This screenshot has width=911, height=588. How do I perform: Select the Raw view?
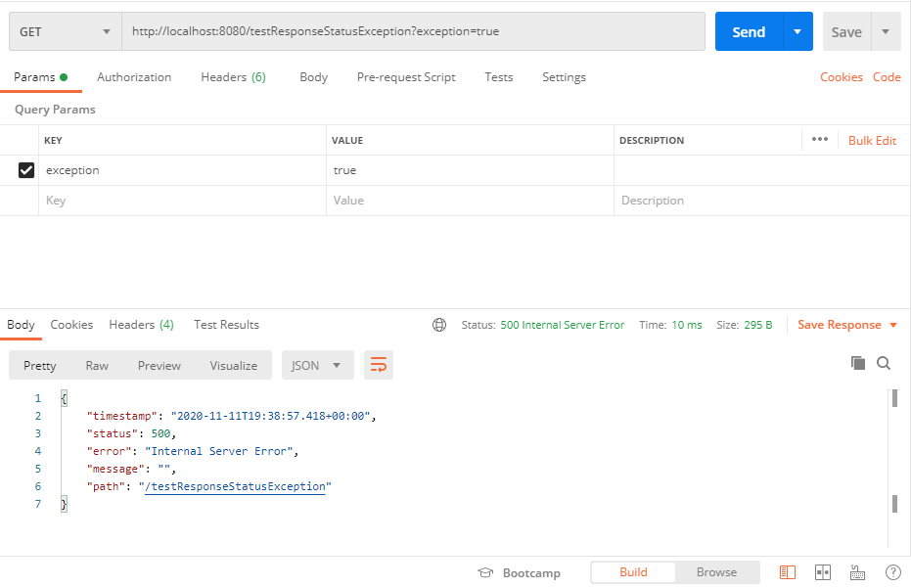point(97,366)
